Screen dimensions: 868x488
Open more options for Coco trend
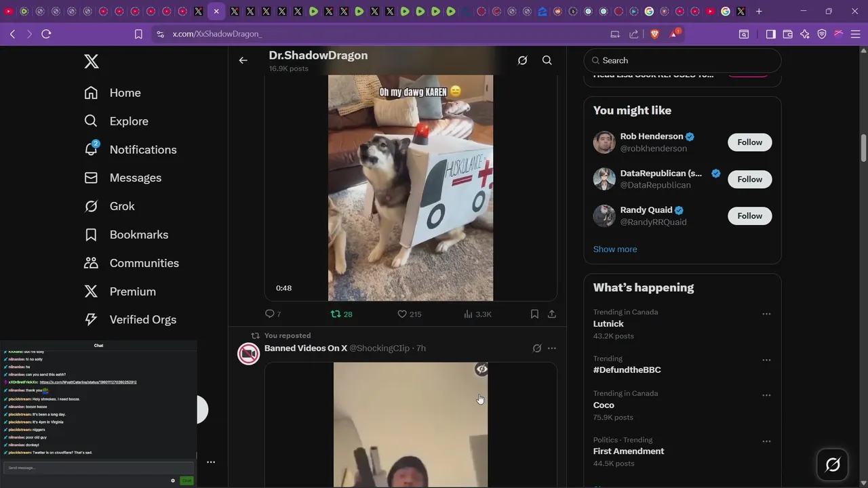766,395
